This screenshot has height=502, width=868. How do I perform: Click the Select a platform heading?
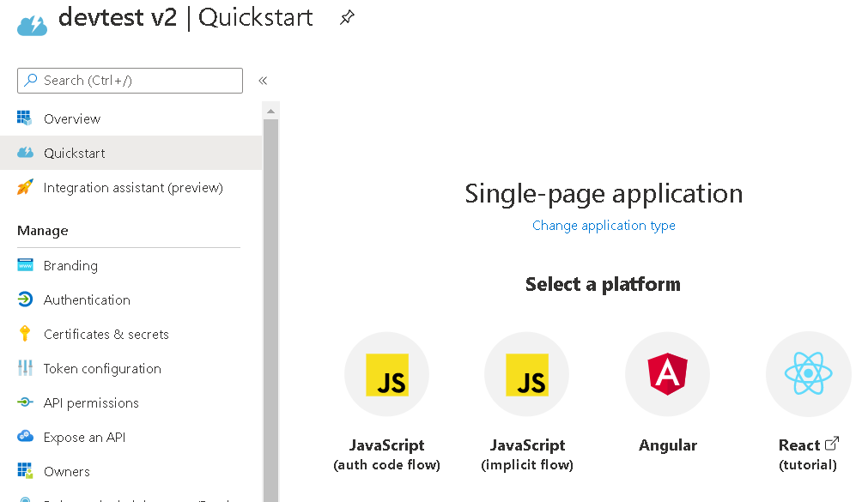coord(603,285)
